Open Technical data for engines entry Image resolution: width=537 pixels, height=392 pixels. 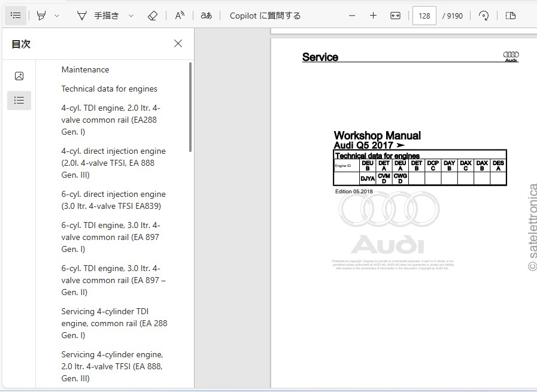(x=109, y=89)
